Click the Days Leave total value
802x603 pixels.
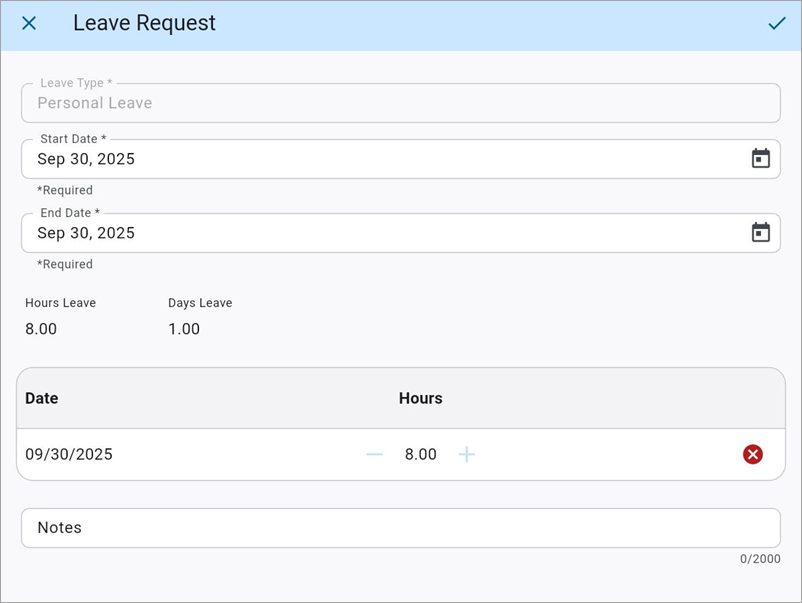(x=184, y=329)
